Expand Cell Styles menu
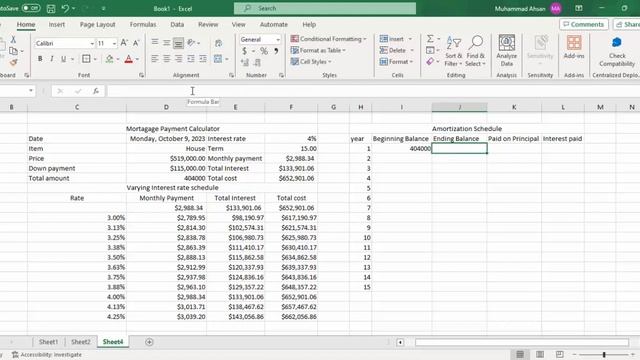 [x=311, y=62]
